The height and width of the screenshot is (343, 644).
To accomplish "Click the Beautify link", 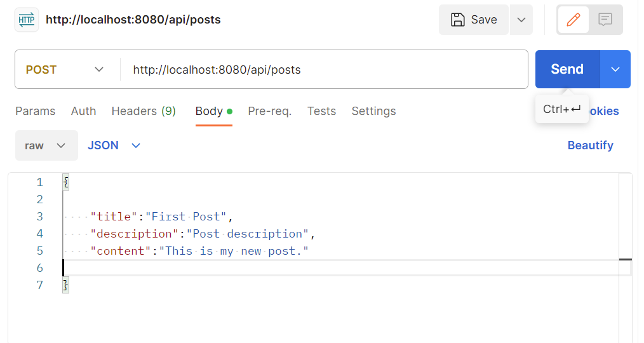I will (x=590, y=145).
